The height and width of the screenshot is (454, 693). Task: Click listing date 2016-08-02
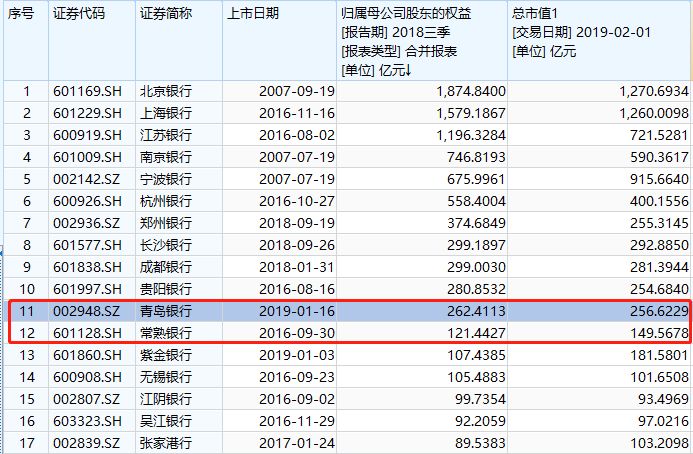coord(297,135)
